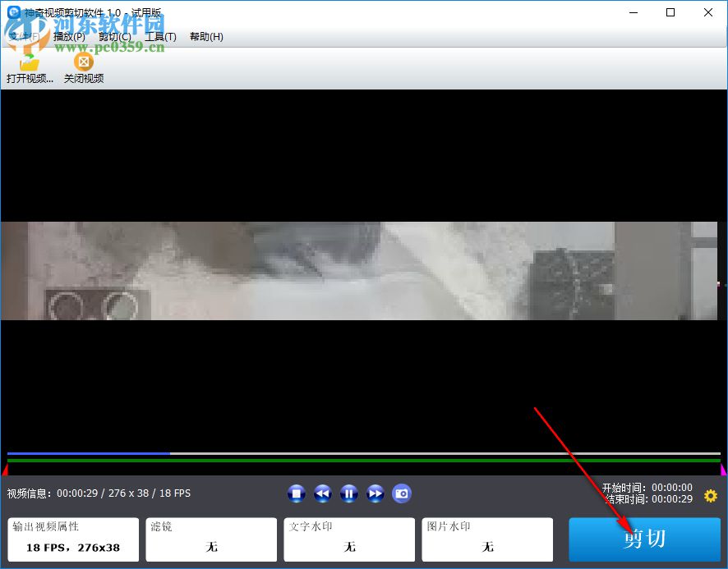728x569 pixels.
Task: Open the 图片水印 image watermark option
Action: click(487, 539)
